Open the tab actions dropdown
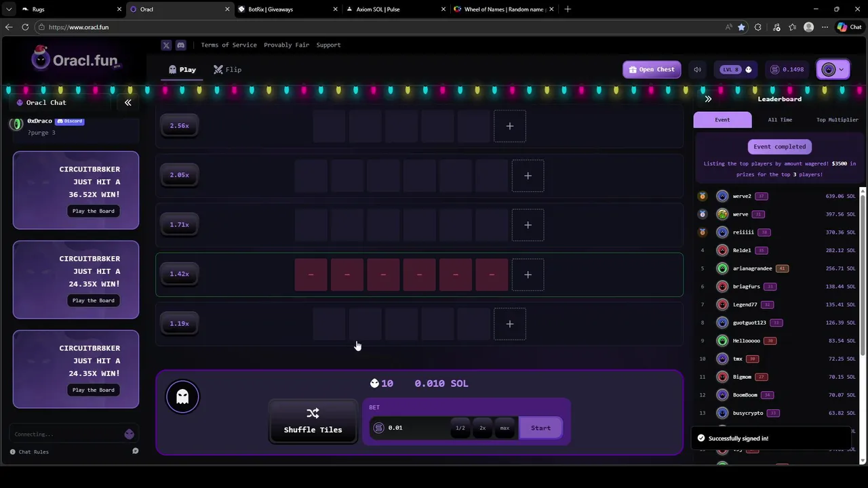The height and width of the screenshot is (488, 868). click(9, 9)
